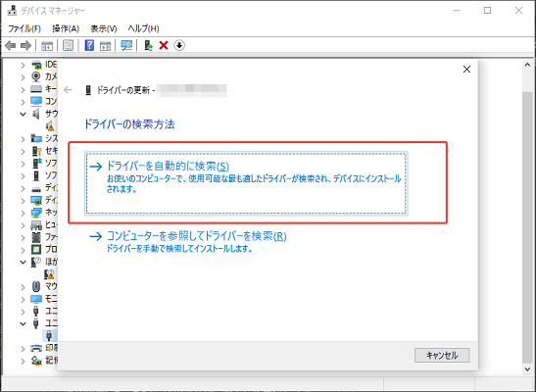Click the tree scrollbar down arrow
Viewport: 536px width, 392px height.
527,368
